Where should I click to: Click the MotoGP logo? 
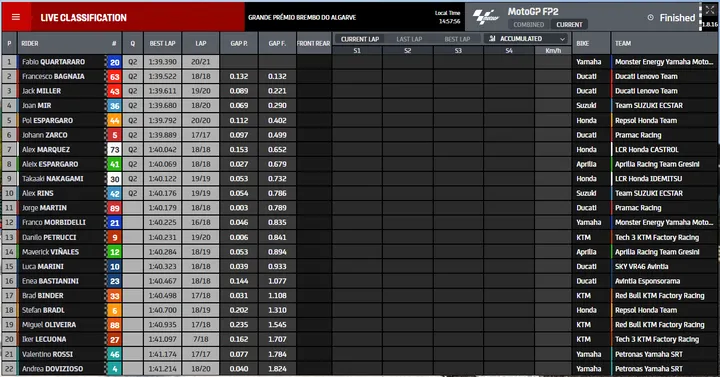coord(486,17)
